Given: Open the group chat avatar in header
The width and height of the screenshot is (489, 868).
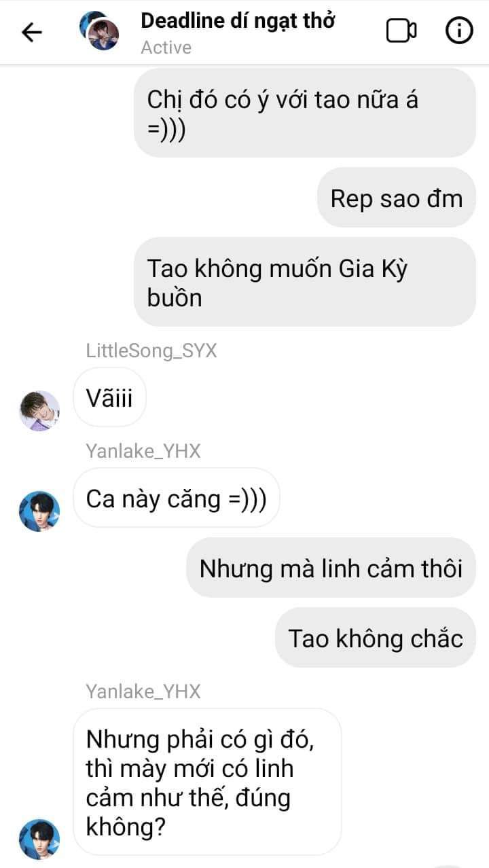Looking at the screenshot, I should [99, 31].
